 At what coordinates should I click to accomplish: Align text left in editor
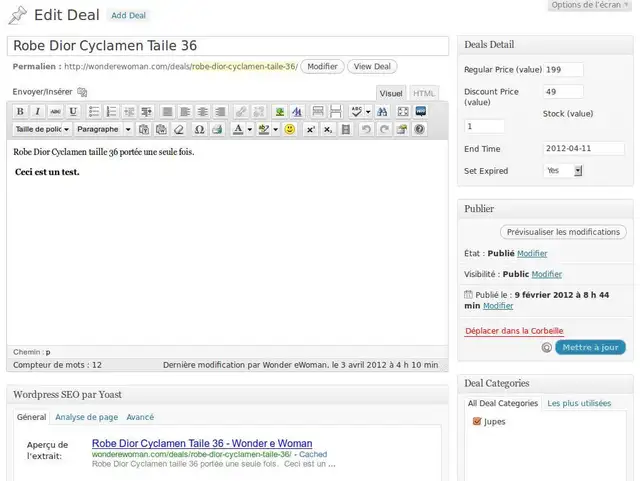pyautogui.click(x=185, y=111)
